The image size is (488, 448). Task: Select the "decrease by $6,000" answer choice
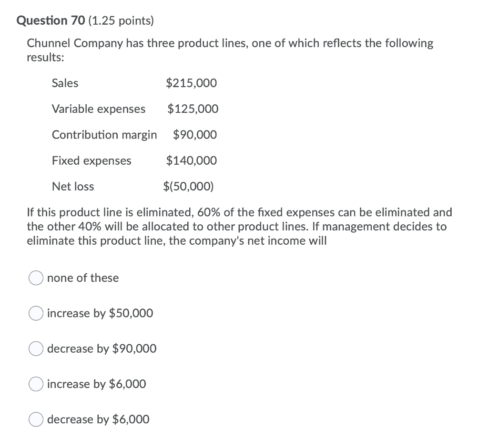36,419
